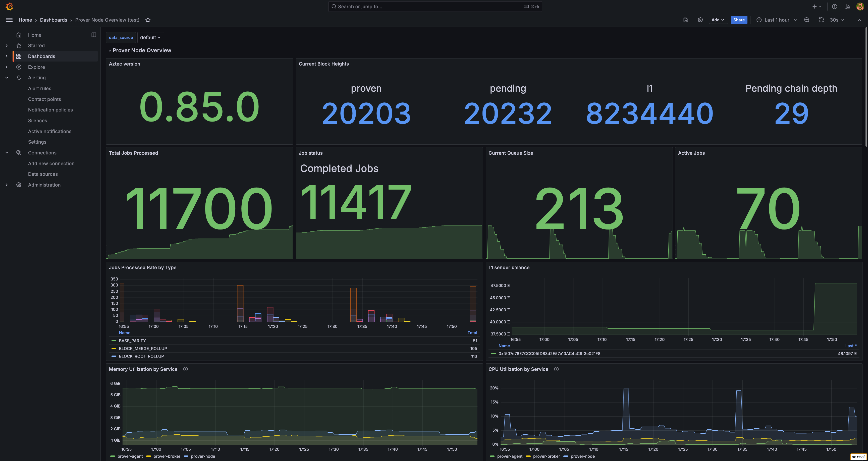Refresh the dashboard with refresh icon
This screenshot has height=461, width=868.
point(821,20)
